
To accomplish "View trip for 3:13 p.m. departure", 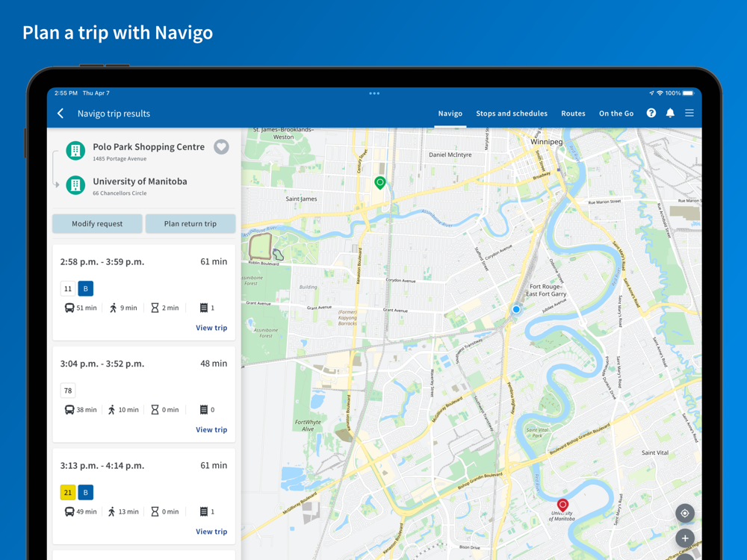I will [211, 532].
